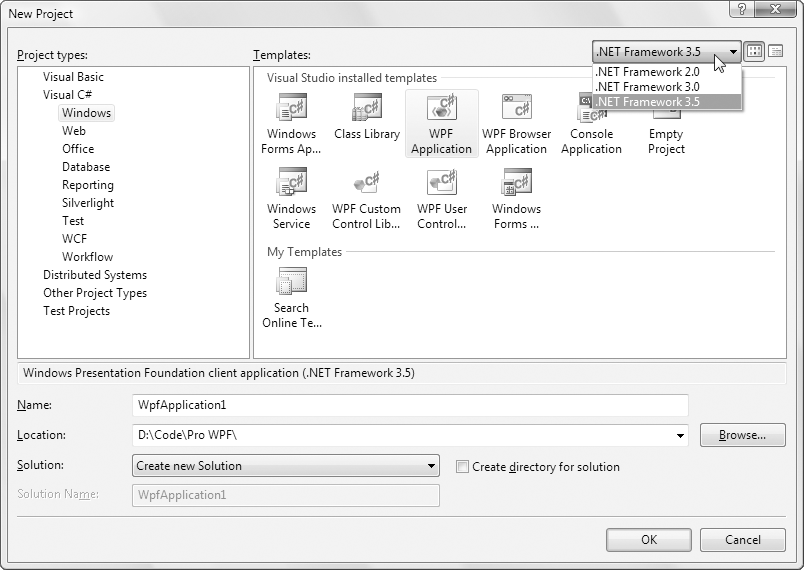This screenshot has width=804, height=570.
Task: Choose .NET Framework 3.0 from list
Action: 667,87
